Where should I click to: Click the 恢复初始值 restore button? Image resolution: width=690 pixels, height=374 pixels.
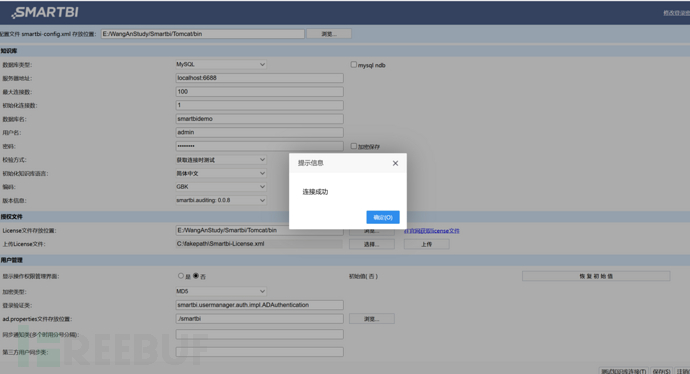[x=596, y=276]
